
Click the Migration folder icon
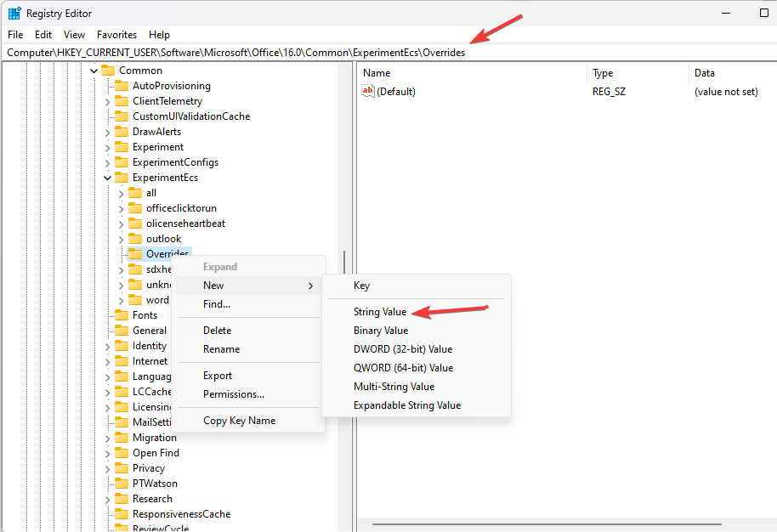pyautogui.click(x=124, y=437)
